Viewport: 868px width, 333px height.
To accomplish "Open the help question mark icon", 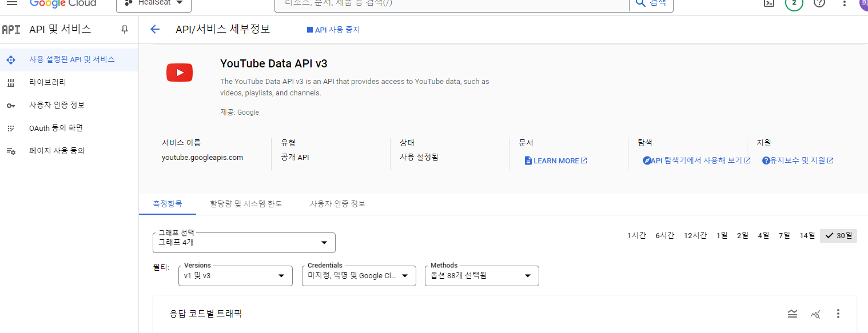I will (x=819, y=3).
